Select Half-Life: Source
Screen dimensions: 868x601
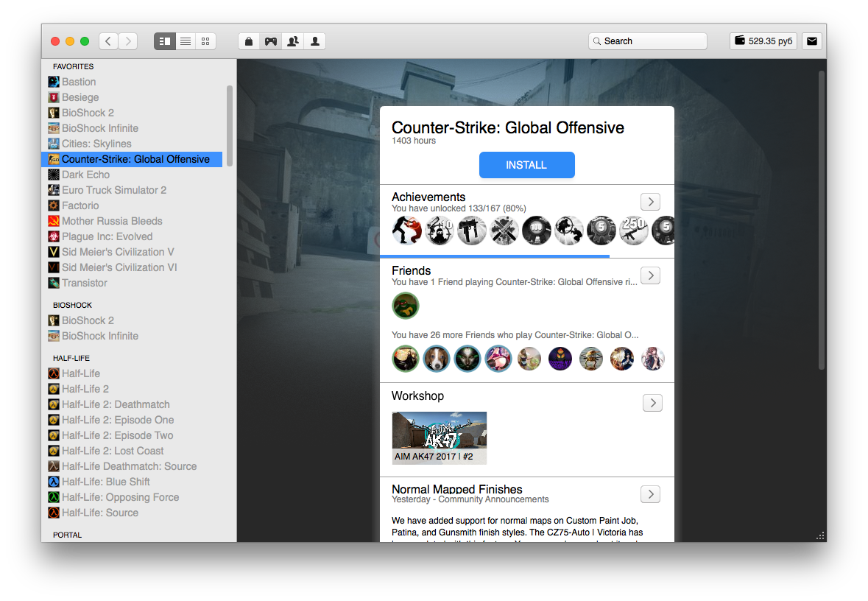[x=132, y=513]
